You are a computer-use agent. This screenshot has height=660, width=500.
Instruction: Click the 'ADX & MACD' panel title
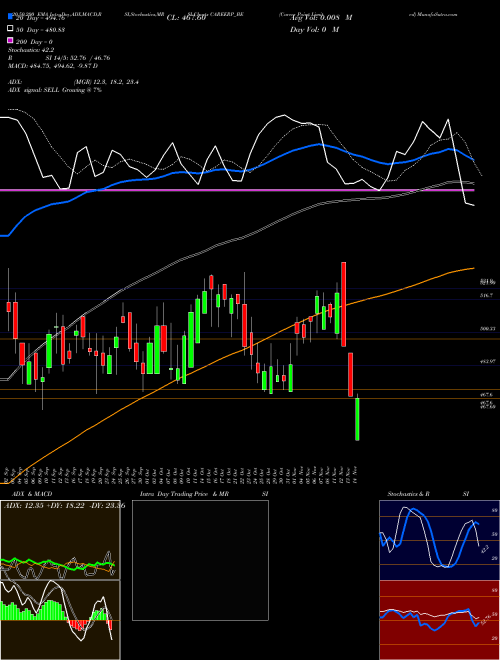(x=32, y=494)
